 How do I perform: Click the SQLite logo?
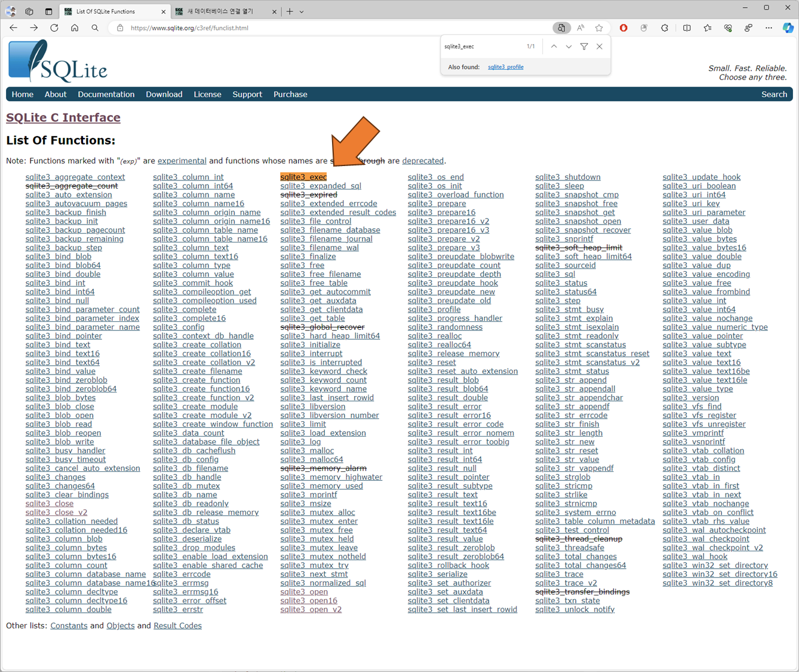click(x=57, y=60)
